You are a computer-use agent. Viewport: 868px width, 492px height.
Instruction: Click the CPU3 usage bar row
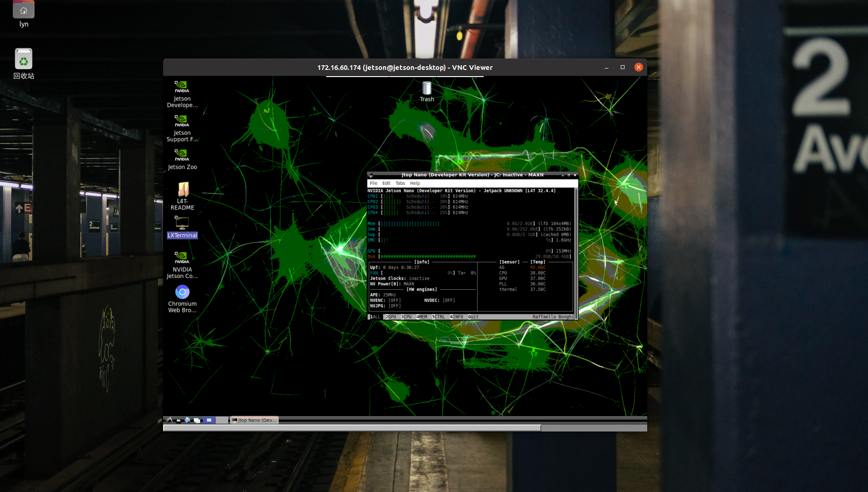click(418, 207)
